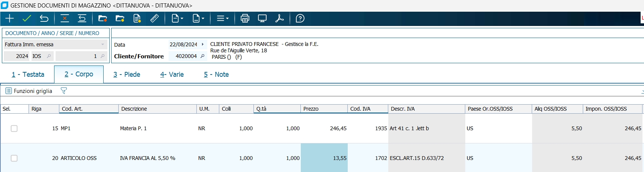
Task: Click the Materia P. 1 description cell
Action: click(x=158, y=128)
